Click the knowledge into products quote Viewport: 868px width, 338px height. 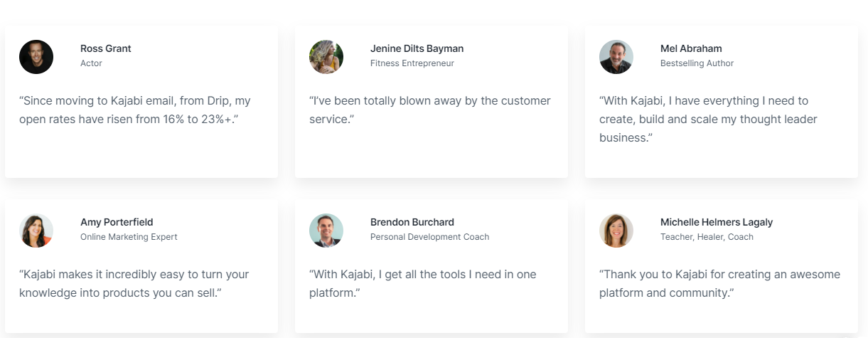coord(134,283)
